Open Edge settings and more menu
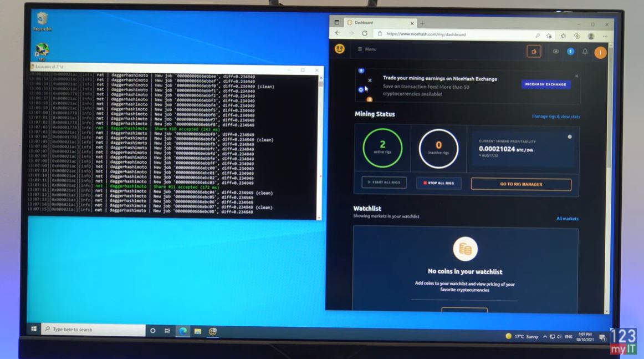Viewport: 644px width, 359px height. pyautogui.click(x=605, y=37)
